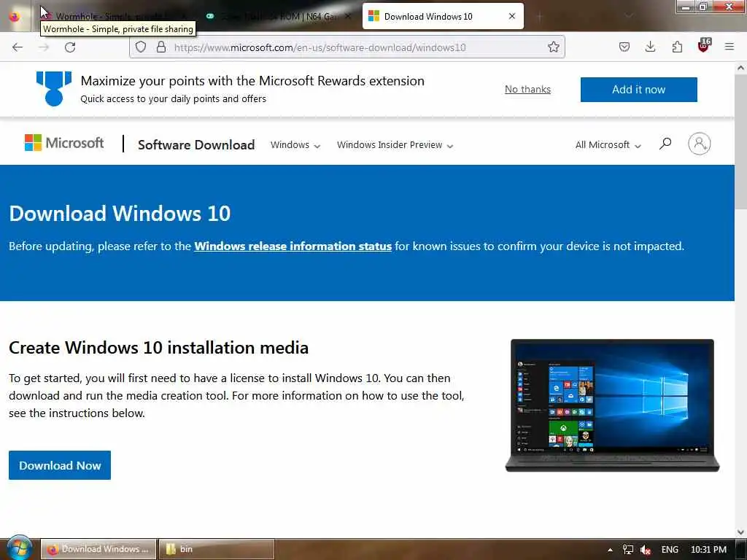Expand the All Microsoft menu
This screenshot has width=747, height=560.
tap(608, 145)
